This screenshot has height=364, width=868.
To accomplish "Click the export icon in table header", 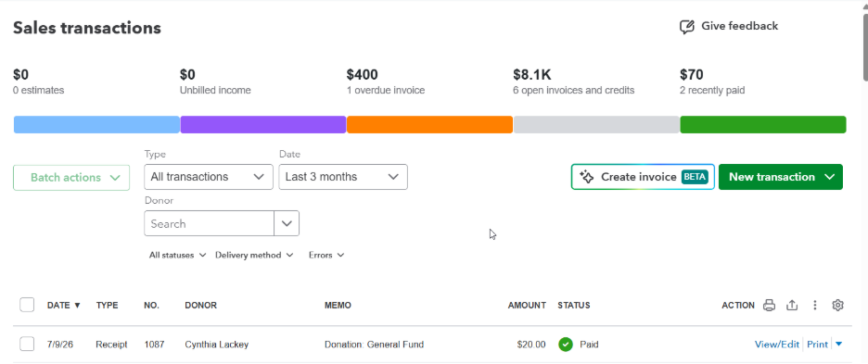I will coord(792,305).
